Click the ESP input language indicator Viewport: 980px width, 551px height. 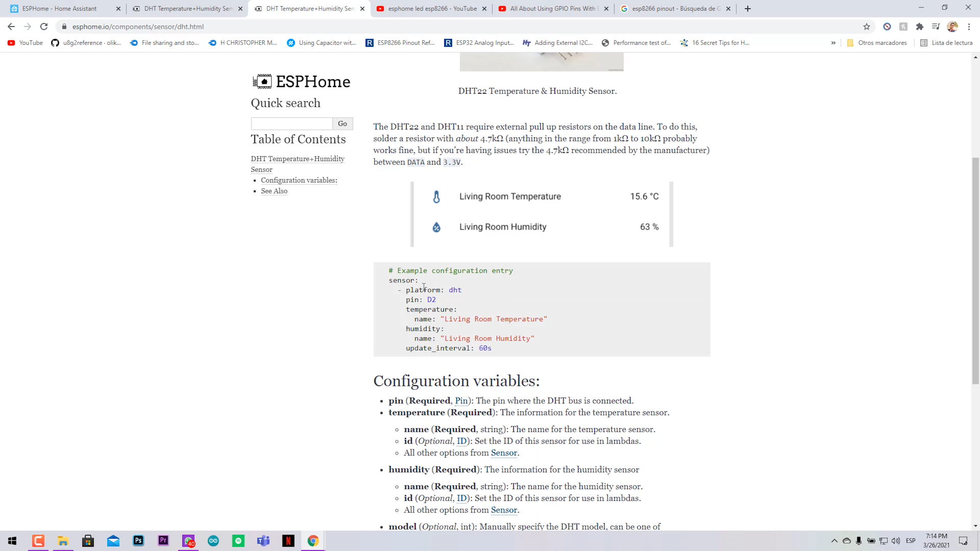(x=911, y=541)
